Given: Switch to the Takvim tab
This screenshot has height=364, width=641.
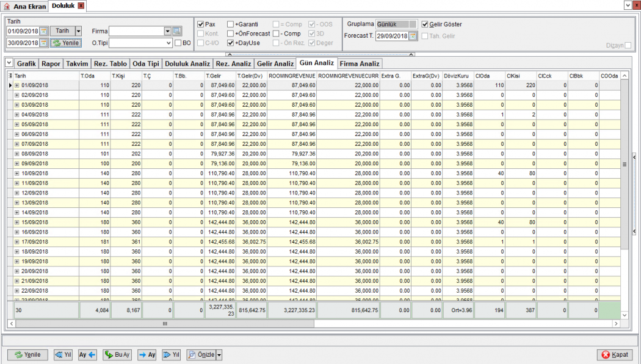Looking at the screenshot, I should [78, 63].
